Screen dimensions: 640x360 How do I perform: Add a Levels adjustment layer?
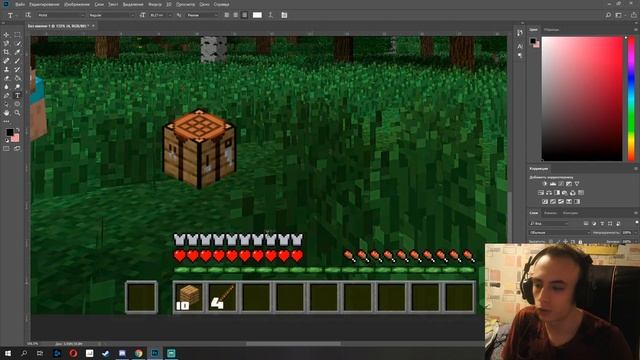[553, 184]
